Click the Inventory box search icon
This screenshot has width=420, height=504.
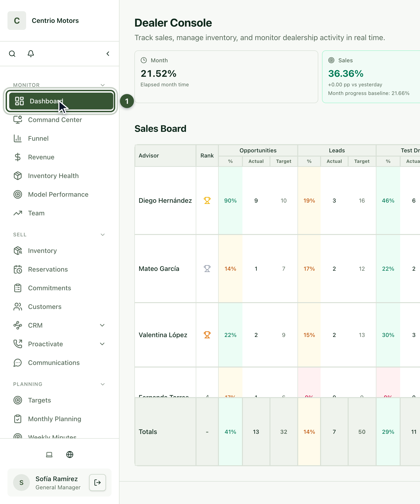[x=18, y=251]
